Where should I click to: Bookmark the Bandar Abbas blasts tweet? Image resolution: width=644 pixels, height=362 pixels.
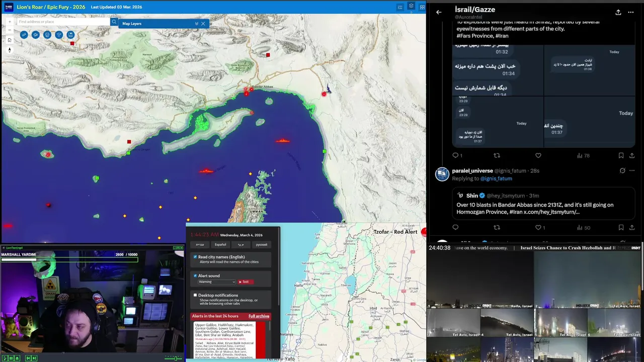621,228
